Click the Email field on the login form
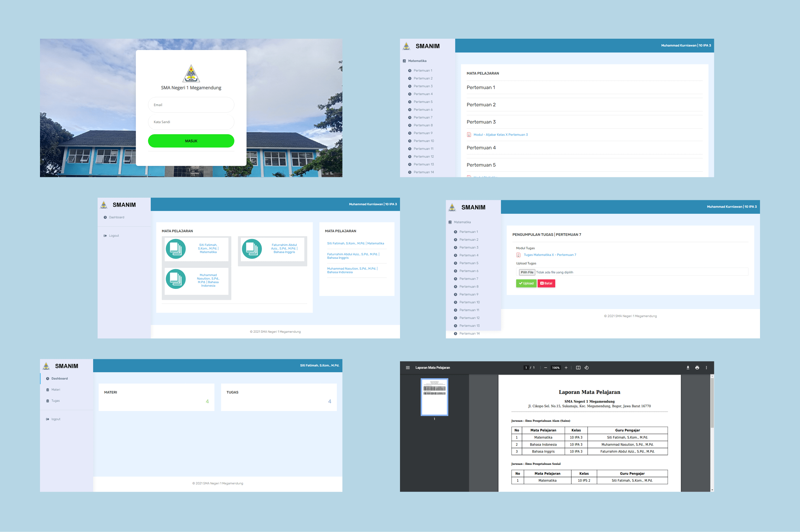The image size is (800, 532). (x=191, y=105)
